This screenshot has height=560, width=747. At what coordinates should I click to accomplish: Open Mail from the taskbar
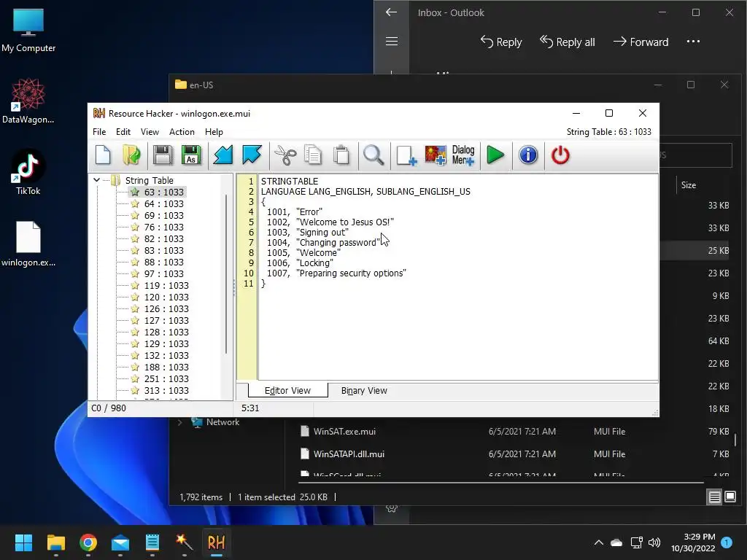click(120, 542)
